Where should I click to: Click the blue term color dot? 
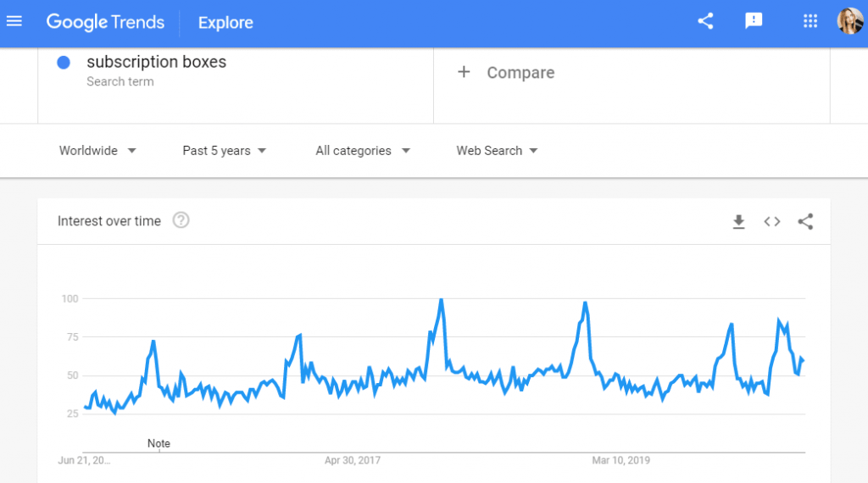[x=64, y=63]
